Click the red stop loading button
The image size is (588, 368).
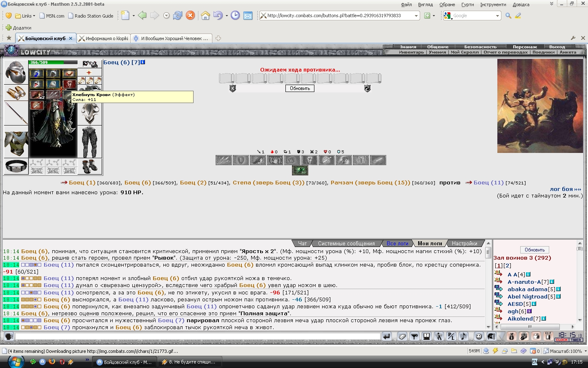point(190,16)
